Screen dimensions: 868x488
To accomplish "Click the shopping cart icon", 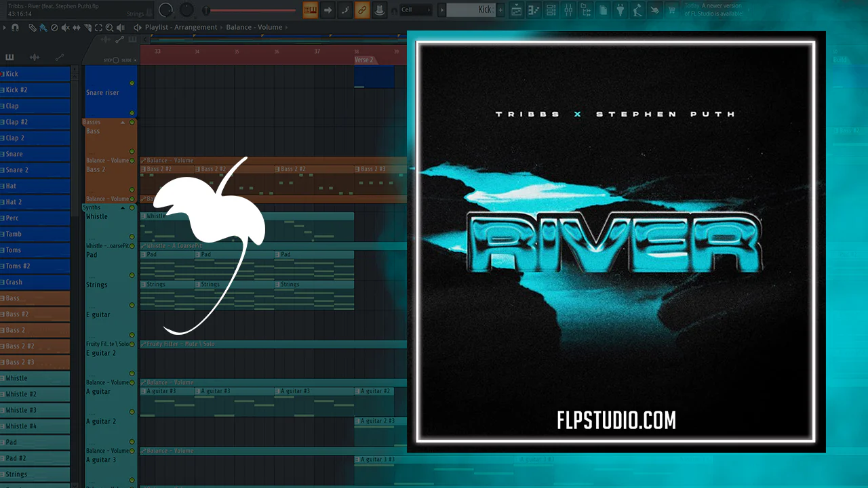I will 672,9.
